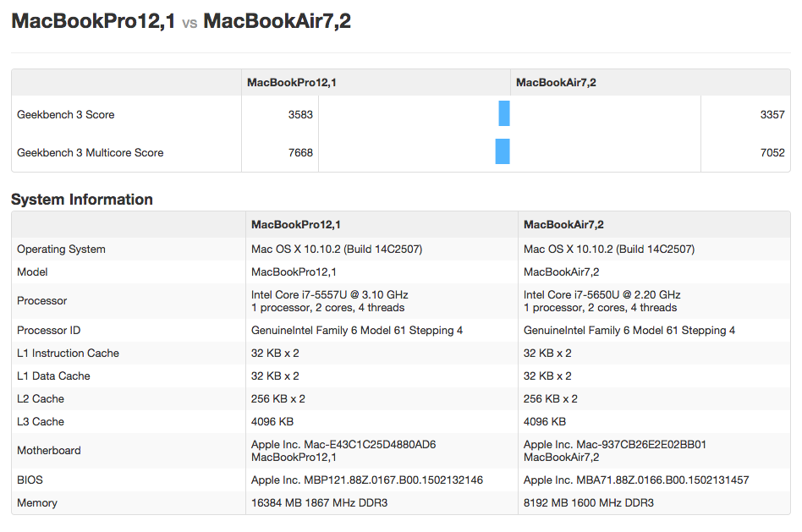Click the Memory row label
The image size is (802, 532).
[37, 503]
